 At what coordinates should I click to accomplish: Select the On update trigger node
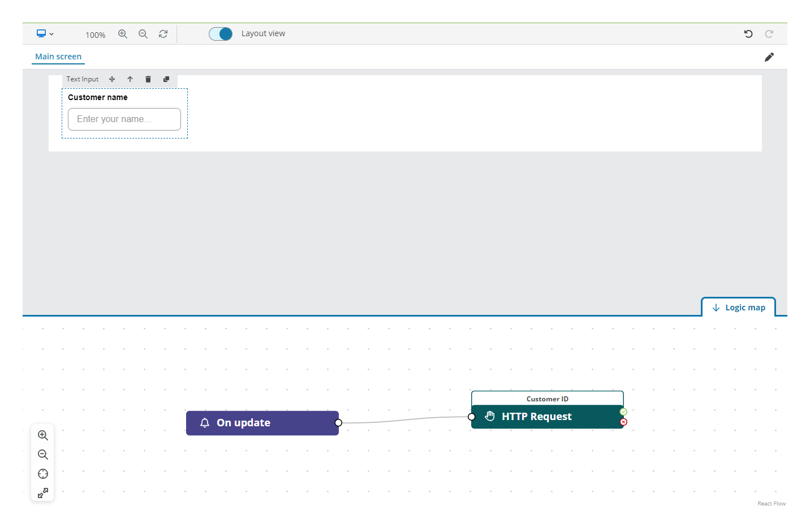pyautogui.click(x=262, y=422)
